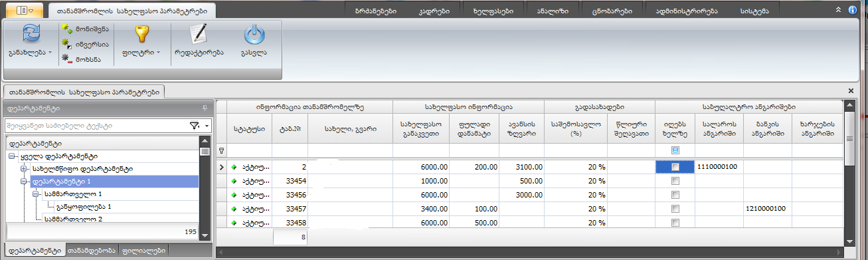Toggle იღებს ხელზე checkbox for employee 33454

[675, 181]
